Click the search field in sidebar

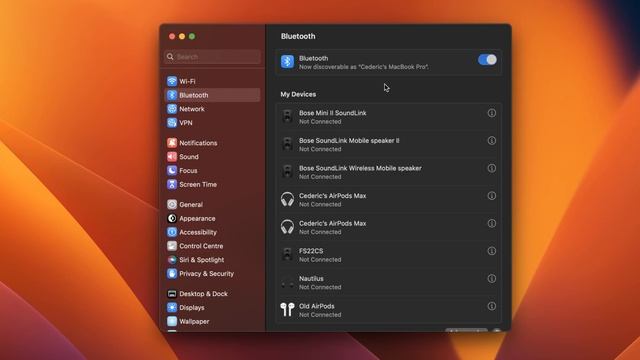click(x=212, y=57)
